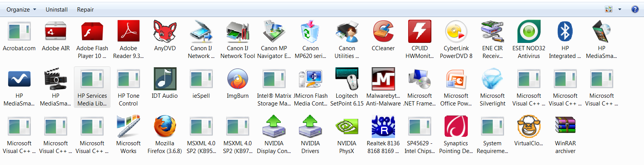Image resolution: width=644 pixels, height=165 pixels.
Task: Select the highlighted HP Services Media Library item
Action: [92, 87]
